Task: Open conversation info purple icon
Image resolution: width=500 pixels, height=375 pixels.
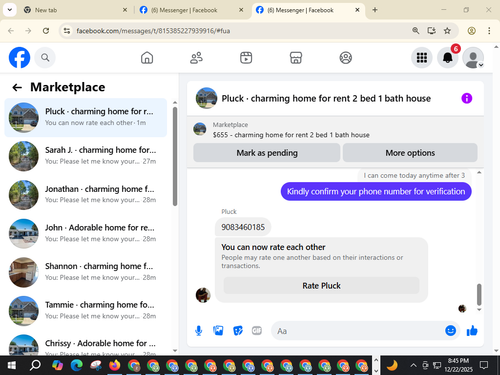Action: (x=467, y=98)
